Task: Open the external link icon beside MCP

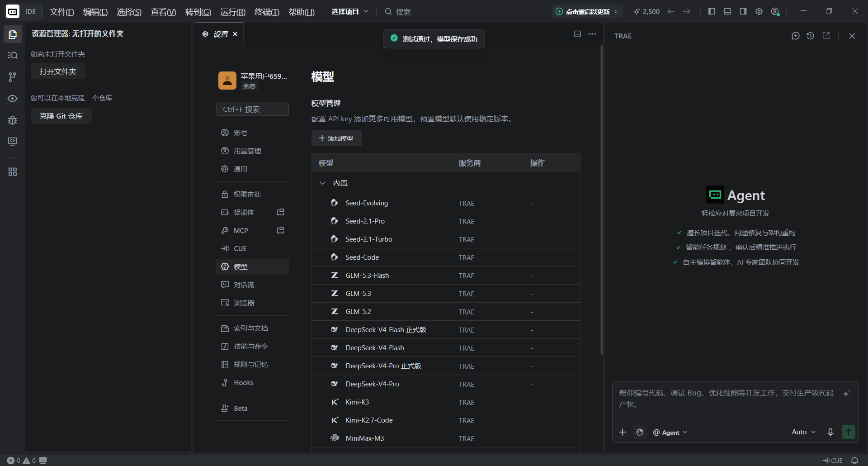Action: [280, 230]
